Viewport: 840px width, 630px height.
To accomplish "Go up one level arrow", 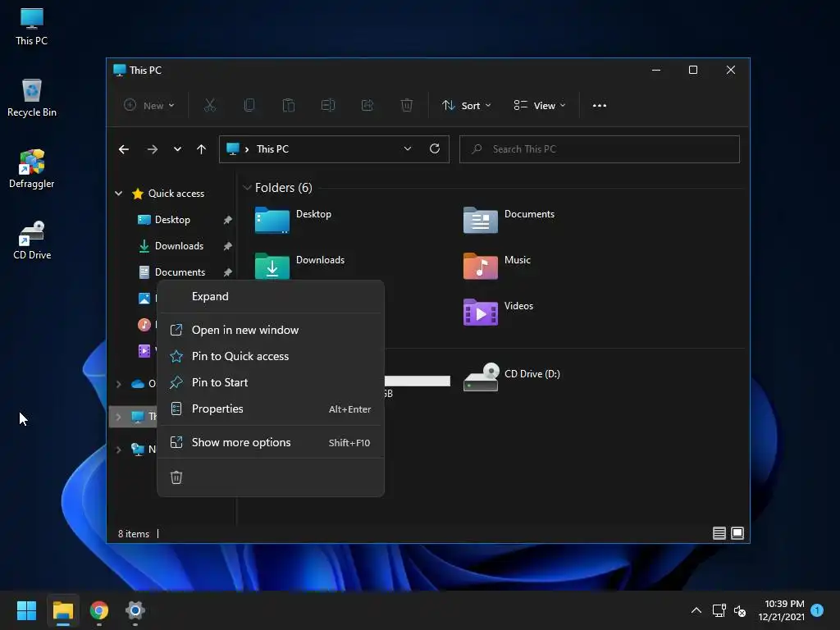I will point(201,149).
